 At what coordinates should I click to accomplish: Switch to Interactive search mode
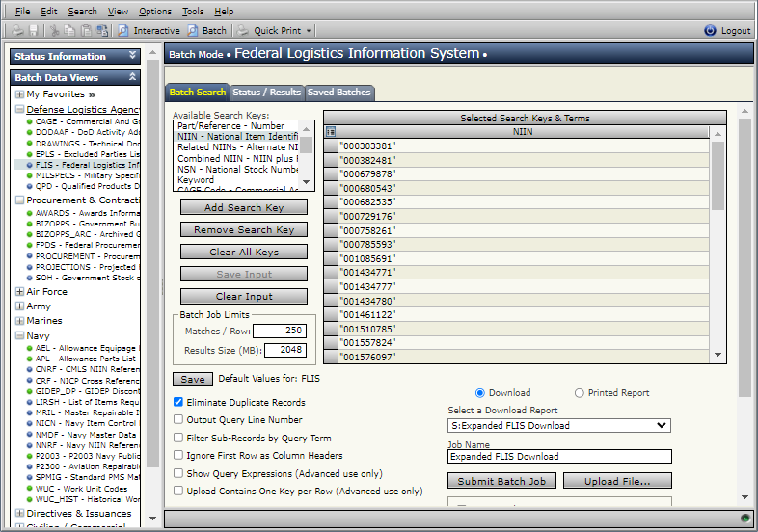[x=149, y=31]
